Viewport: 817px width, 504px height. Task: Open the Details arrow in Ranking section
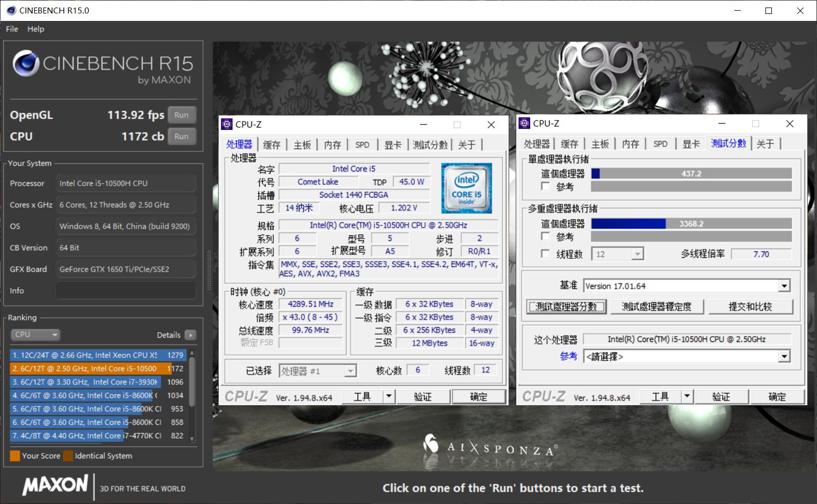click(x=191, y=334)
